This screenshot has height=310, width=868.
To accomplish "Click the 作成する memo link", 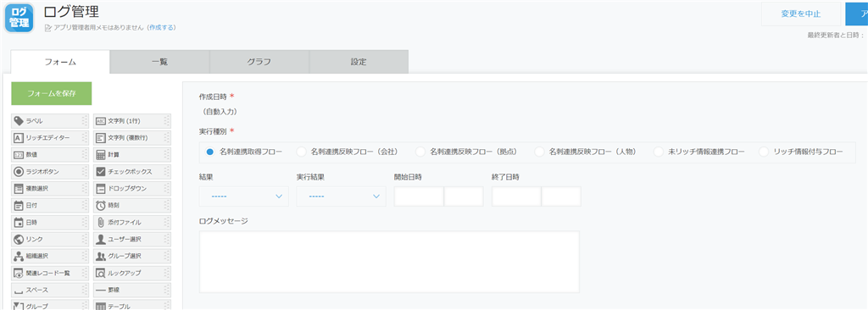I will coord(162,27).
